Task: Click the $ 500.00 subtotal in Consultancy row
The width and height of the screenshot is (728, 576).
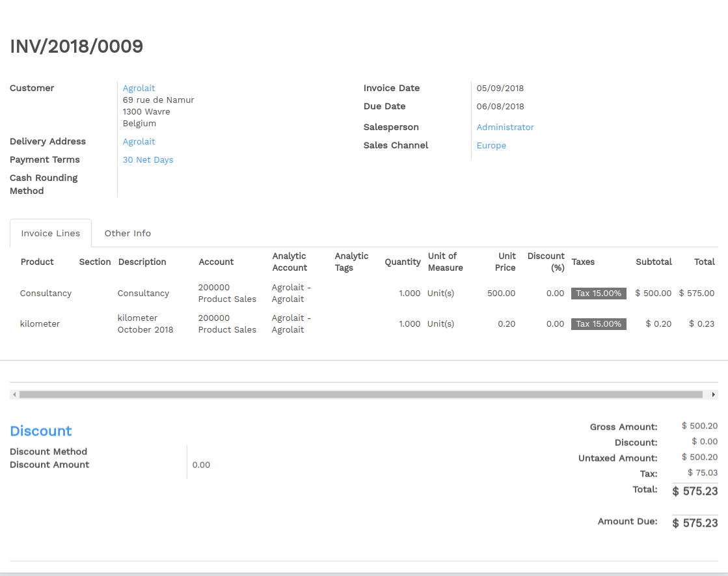Action: tap(653, 294)
